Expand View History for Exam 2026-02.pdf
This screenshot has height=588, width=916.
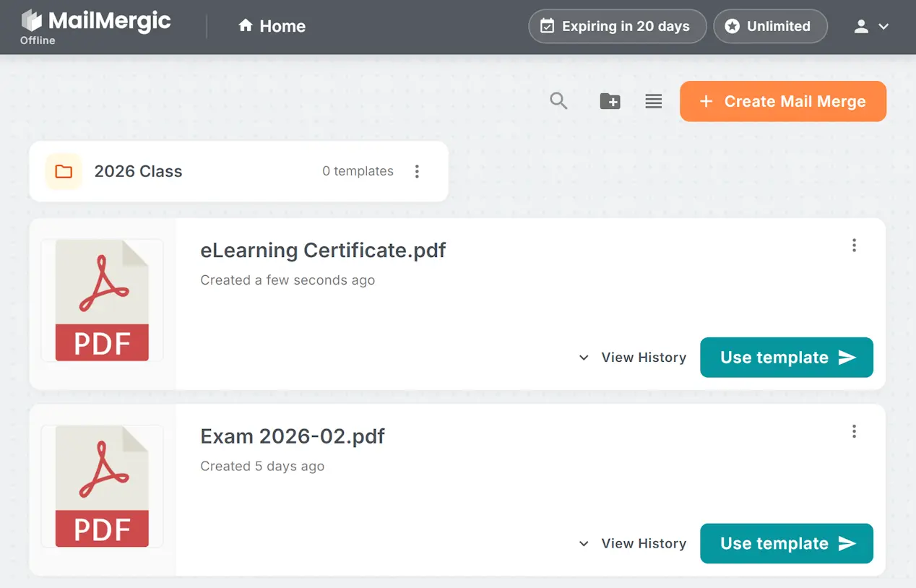click(x=633, y=543)
